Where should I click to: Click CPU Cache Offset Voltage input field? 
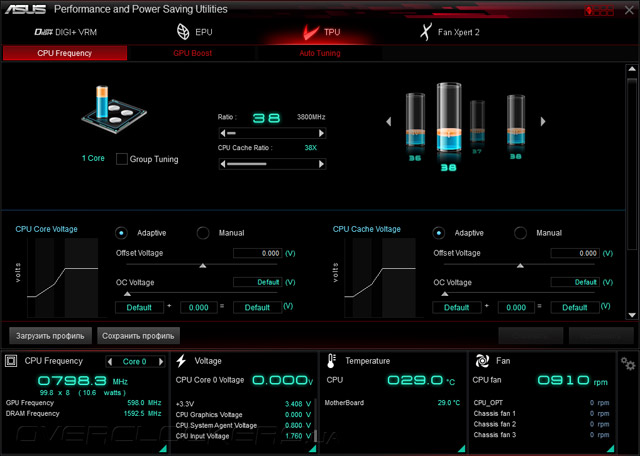[575, 253]
